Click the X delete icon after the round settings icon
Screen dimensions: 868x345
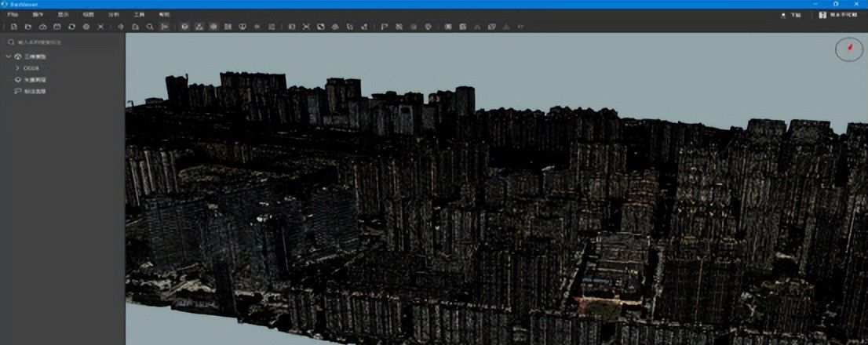100,27
